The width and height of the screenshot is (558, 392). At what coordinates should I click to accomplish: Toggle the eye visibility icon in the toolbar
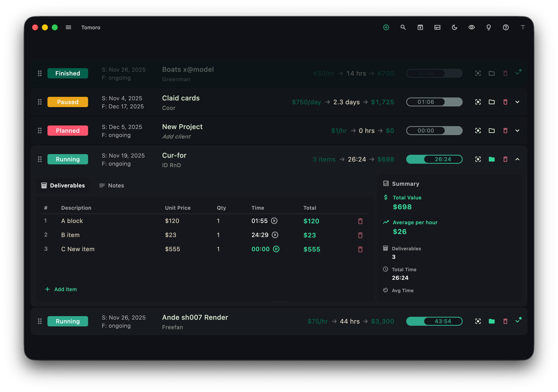pos(471,27)
